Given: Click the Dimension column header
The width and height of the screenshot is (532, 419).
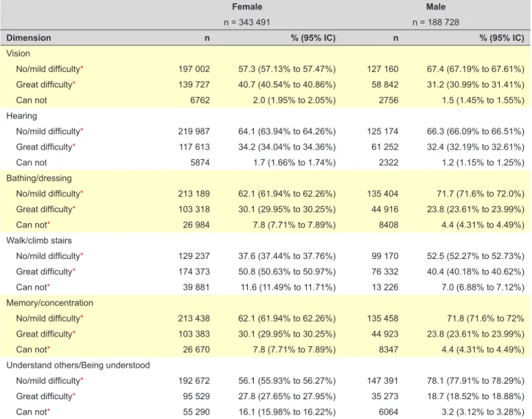Looking at the screenshot, I should pos(29,37).
